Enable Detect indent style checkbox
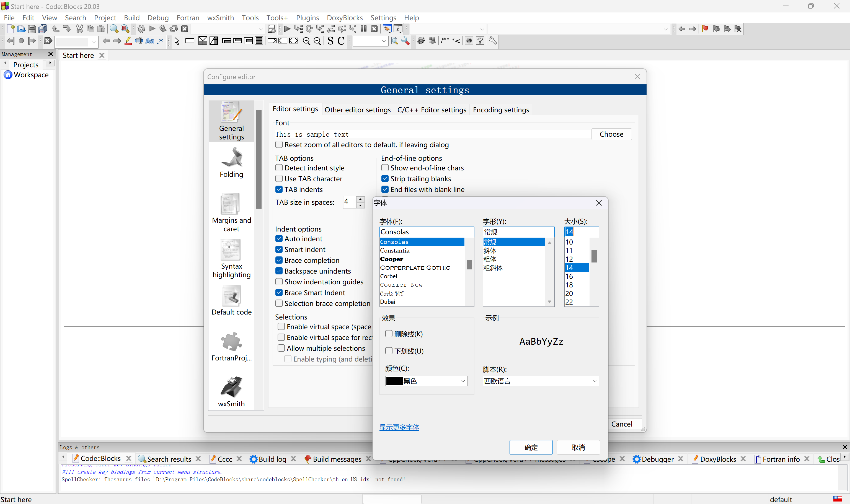 pyautogui.click(x=279, y=168)
